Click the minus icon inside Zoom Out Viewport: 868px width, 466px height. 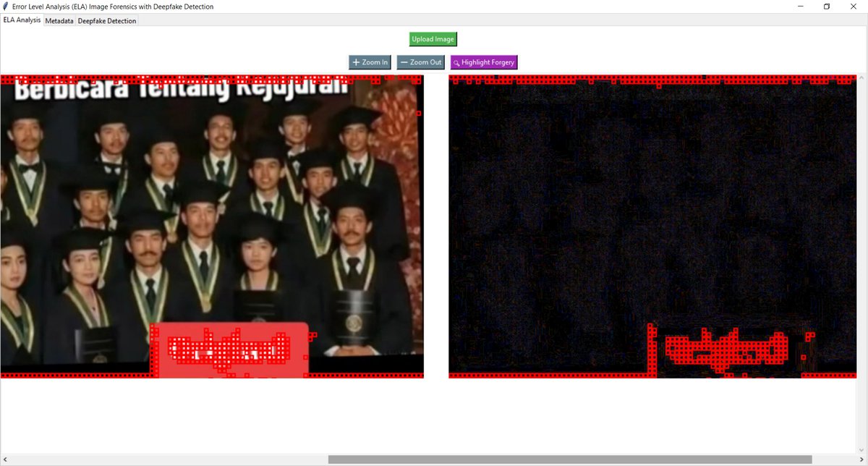[x=404, y=62]
